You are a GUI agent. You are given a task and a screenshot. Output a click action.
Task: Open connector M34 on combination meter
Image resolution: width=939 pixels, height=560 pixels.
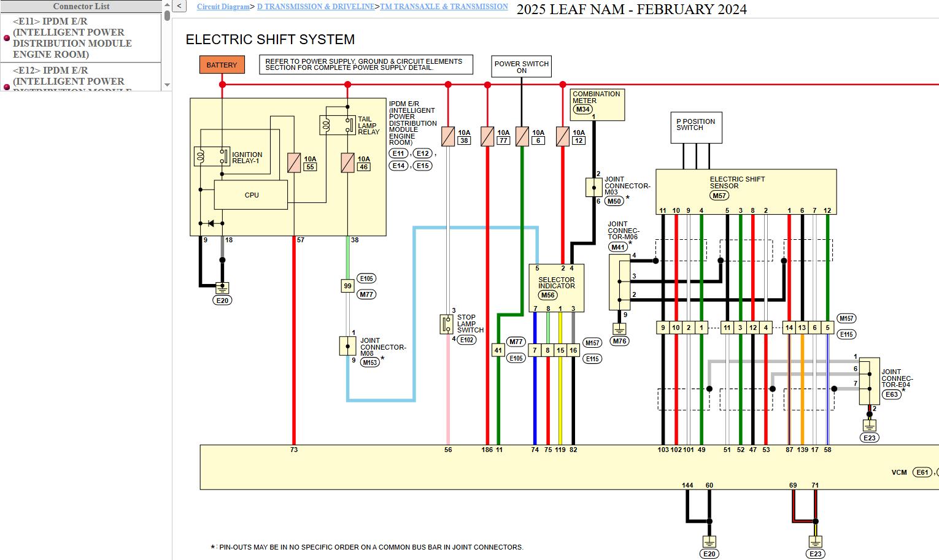click(x=582, y=109)
